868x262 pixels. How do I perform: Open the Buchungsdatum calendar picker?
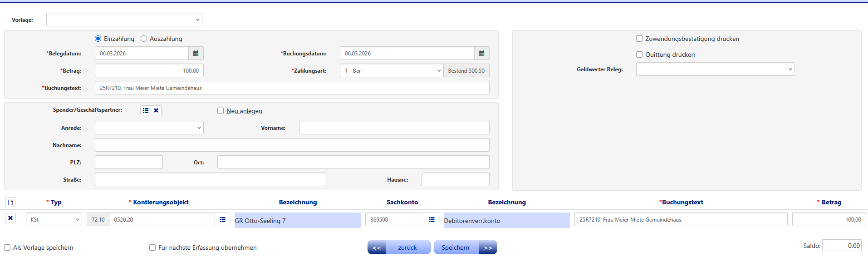pyautogui.click(x=481, y=54)
